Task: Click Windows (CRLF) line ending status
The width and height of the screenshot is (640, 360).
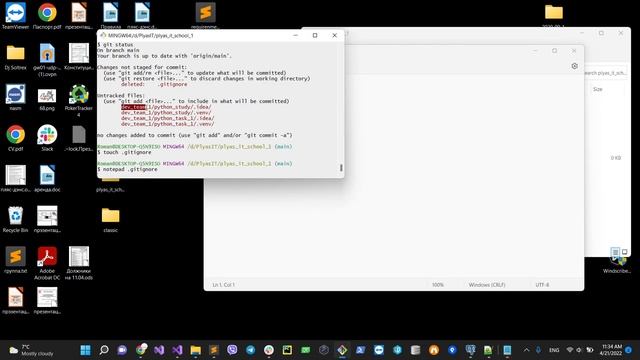Action: (x=487, y=285)
